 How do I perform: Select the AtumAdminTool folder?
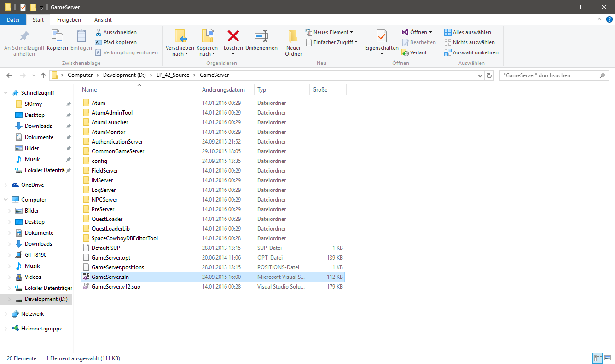tap(212, 112)
